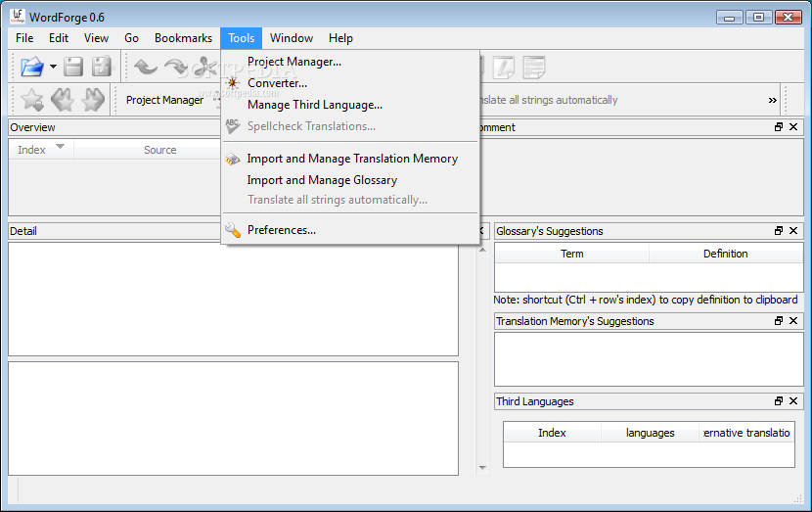Open the Help menu
Screen dimensions: 812x512
[340, 38]
